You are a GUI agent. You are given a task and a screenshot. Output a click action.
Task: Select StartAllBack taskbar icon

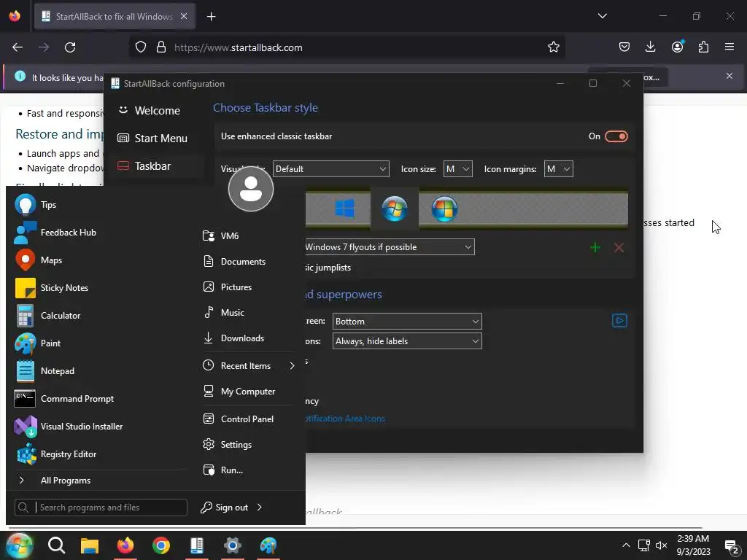coord(197,545)
